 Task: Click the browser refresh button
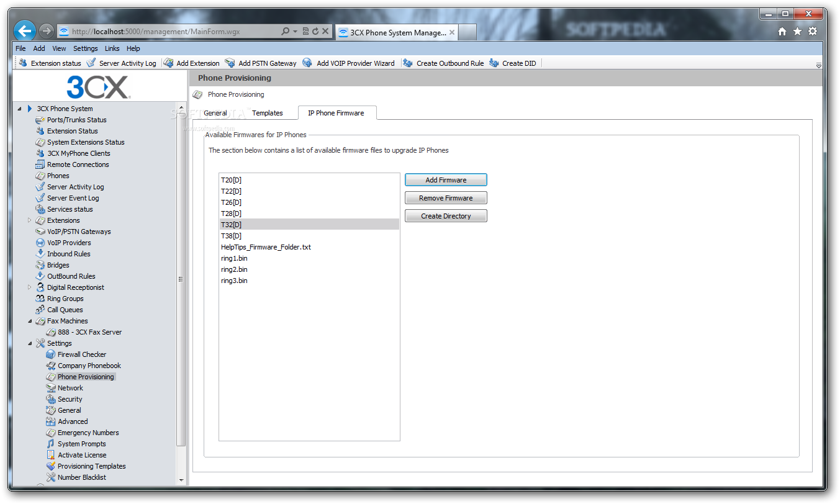click(315, 31)
